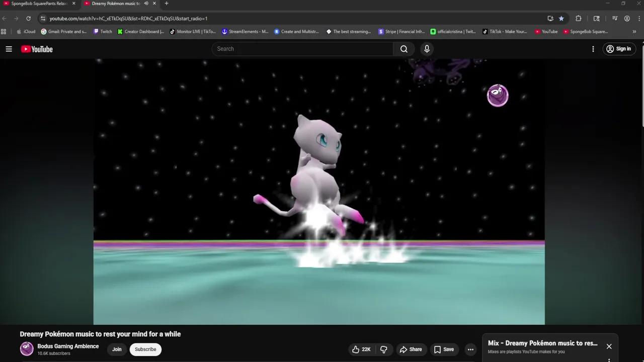644x362 pixels.
Task: Open more actions ellipsis under video
Action: 470,349
